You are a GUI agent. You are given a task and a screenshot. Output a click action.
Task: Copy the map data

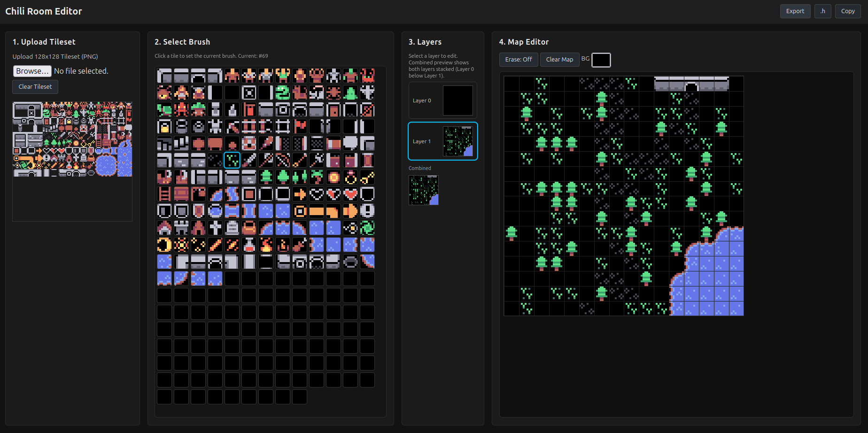click(x=848, y=11)
